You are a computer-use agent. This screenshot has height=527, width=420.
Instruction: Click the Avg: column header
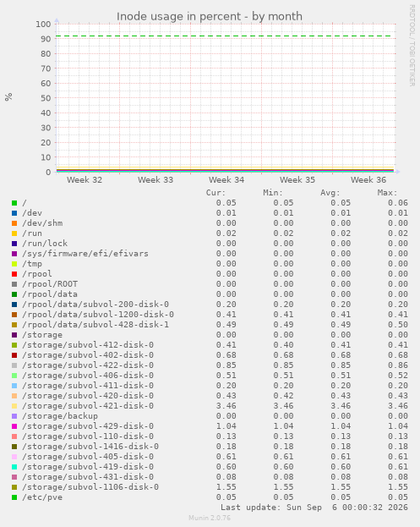pyautogui.click(x=330, y=193)
